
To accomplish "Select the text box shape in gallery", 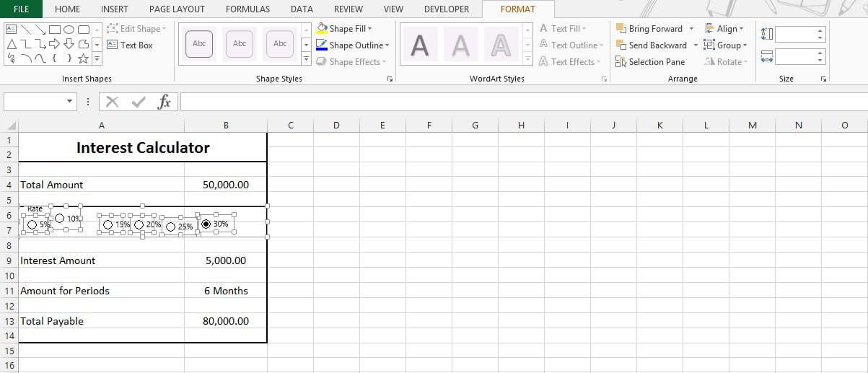I will (x=11, y=30).
